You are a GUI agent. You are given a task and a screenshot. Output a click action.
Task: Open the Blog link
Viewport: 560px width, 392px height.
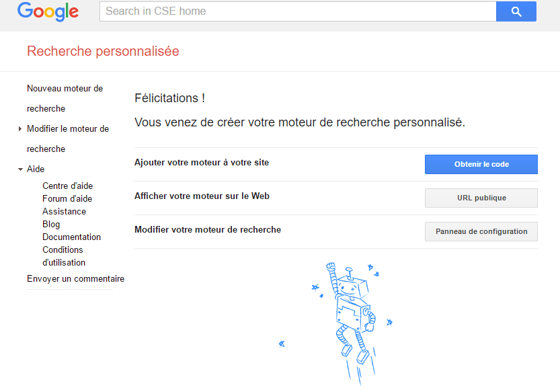[x=51, y=225]
